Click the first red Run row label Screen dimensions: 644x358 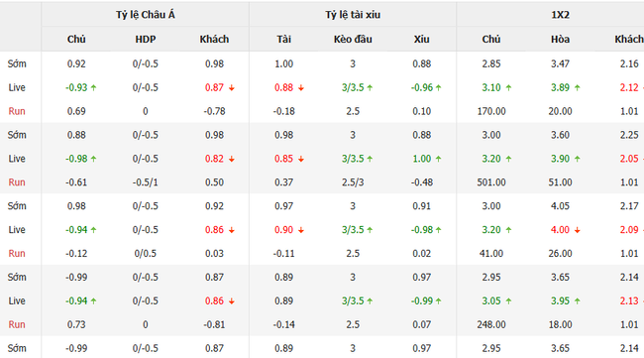(x=17, y=111)
